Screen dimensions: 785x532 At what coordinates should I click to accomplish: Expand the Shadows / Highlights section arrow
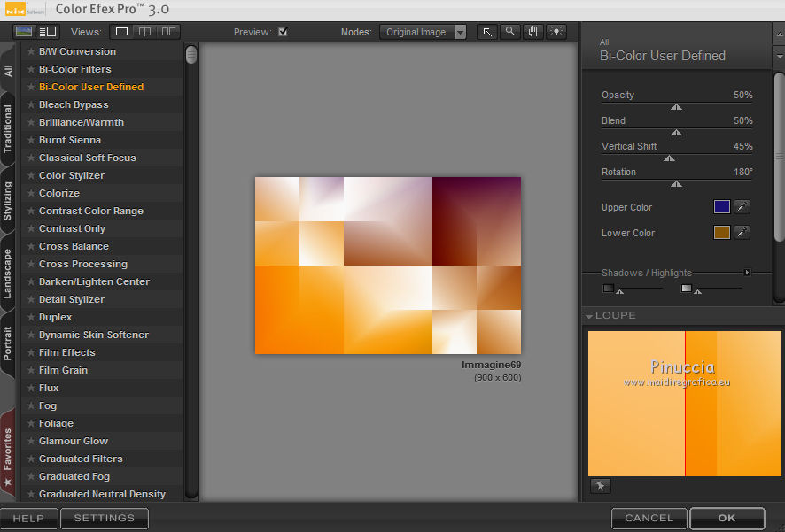[x=747, y=273]
